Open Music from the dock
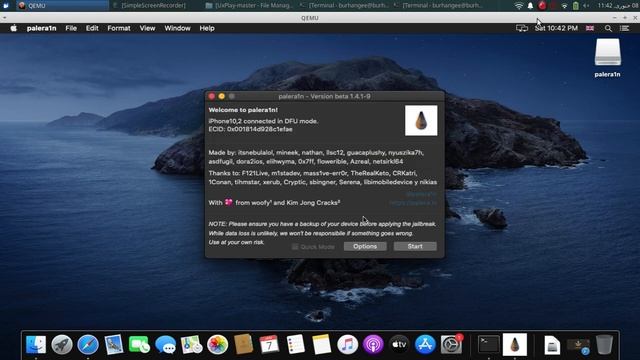 [x=347, y=344]
